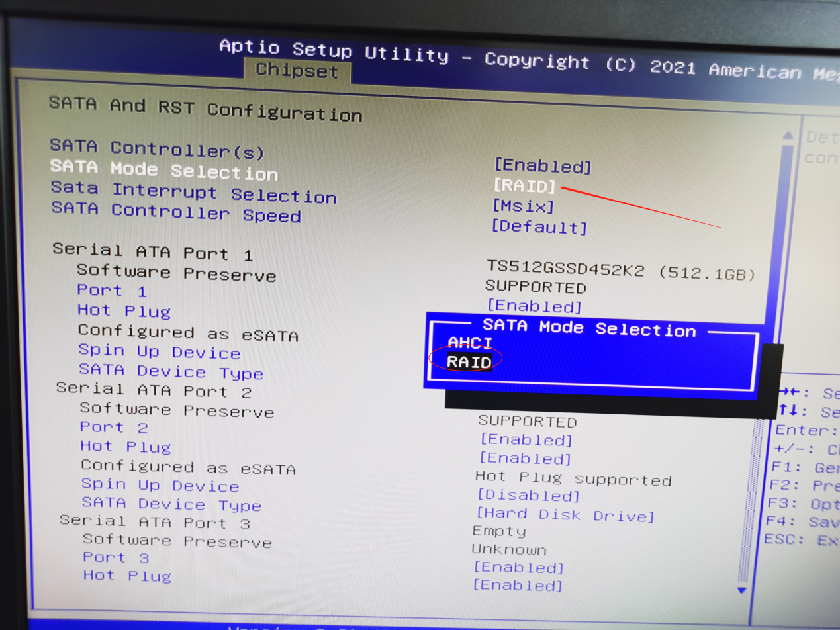Click the SUPPORTED value for Port 2
This screenshot has width=840, height=630.
click(528, 421)
